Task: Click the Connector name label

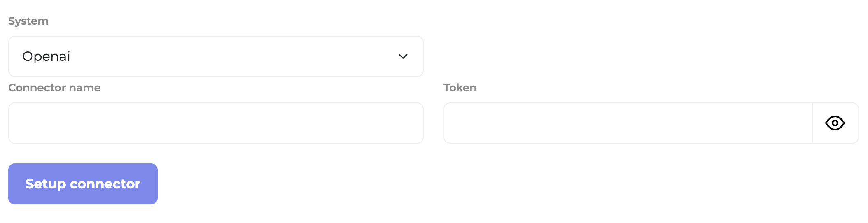Action: [54, 88]
